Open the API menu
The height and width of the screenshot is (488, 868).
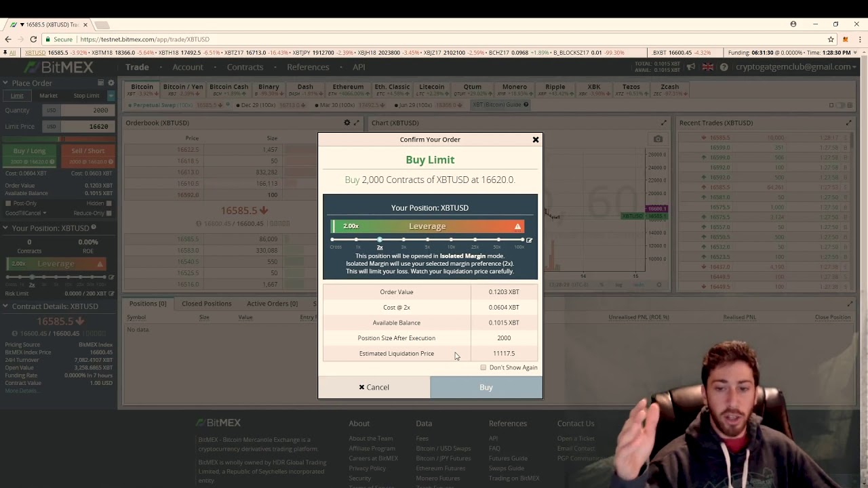[359, 67]
